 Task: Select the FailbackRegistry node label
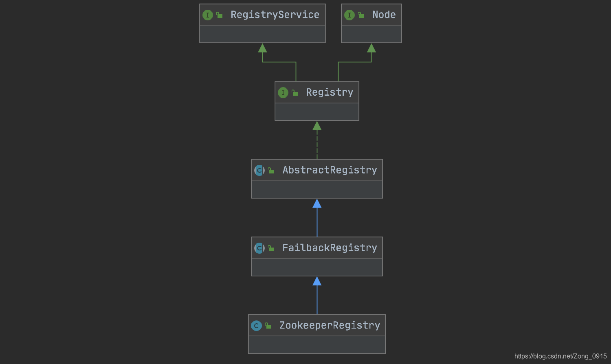(x=330, y=248)
